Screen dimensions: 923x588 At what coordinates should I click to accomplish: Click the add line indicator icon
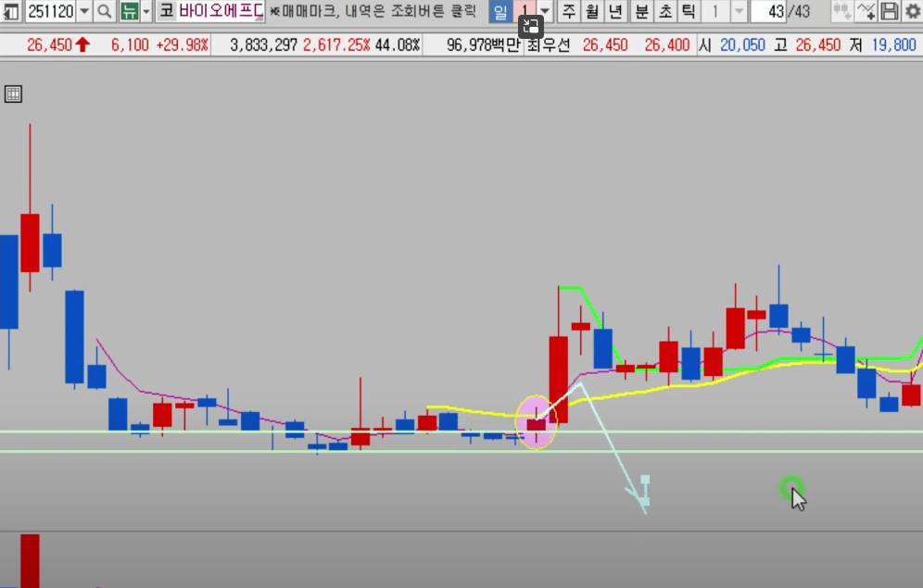click(x=866, y=11)
